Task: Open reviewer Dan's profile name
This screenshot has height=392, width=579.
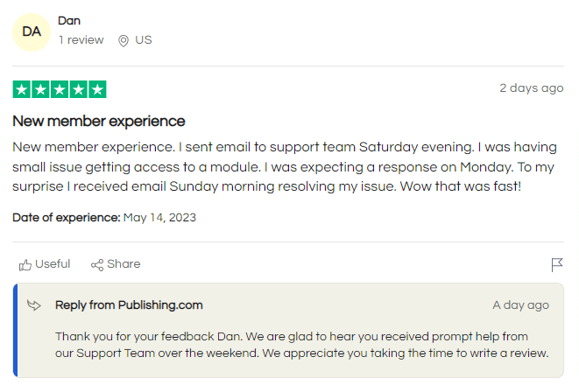Action: (x=68, y=20)
